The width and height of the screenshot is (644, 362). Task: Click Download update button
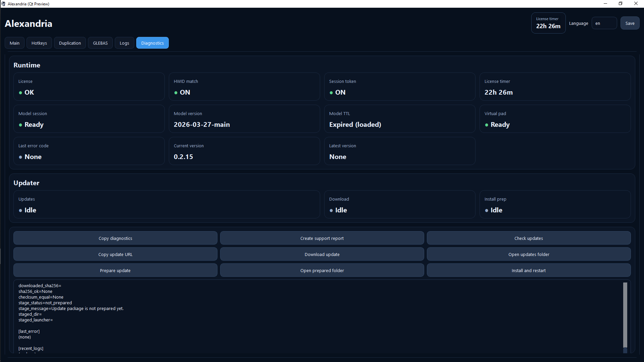[322, 254]
